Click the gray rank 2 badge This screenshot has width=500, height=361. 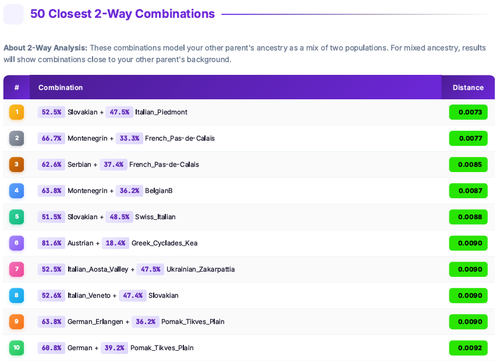click(x=16, y=138)
